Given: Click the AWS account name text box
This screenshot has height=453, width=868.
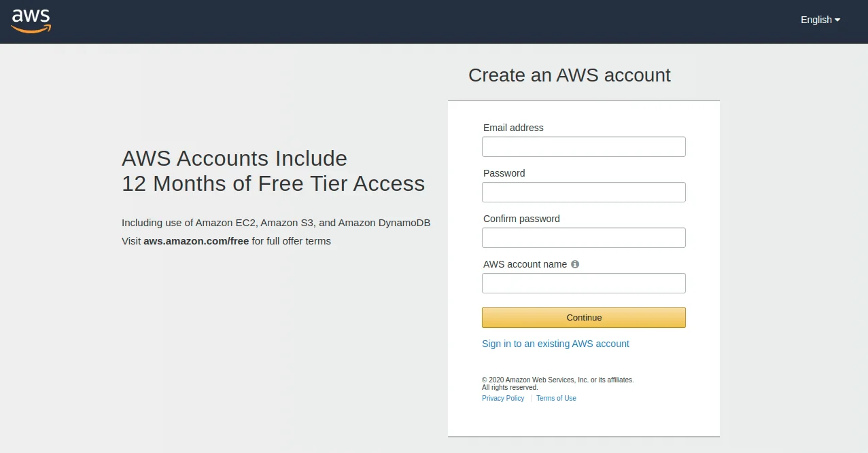Looking at the screenshot, I should pyautogui.click(x=583, y=283).
